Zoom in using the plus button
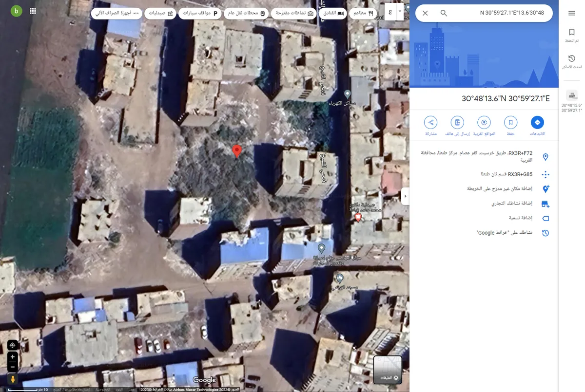Screen dimensions: 585x392 12,357
